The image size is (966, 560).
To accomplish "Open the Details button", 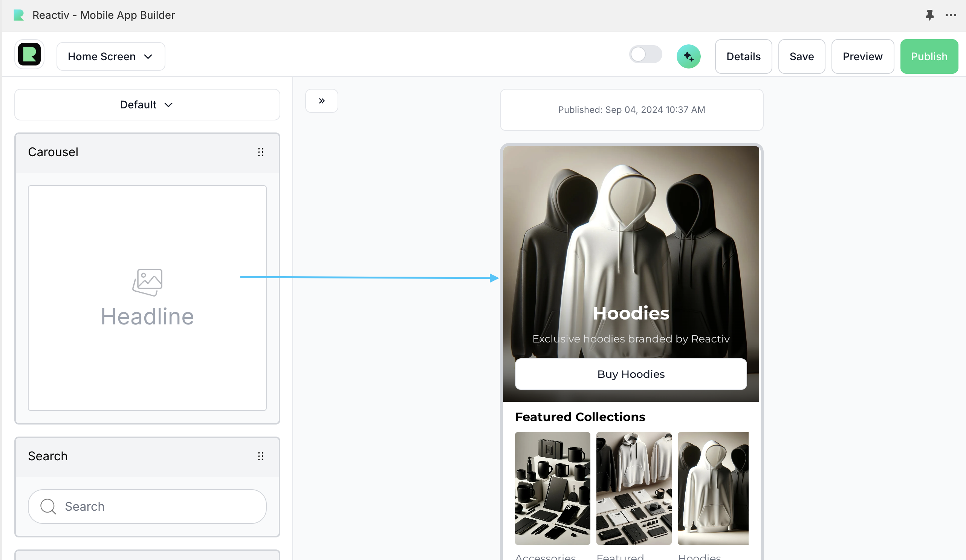I will (743, 57).
